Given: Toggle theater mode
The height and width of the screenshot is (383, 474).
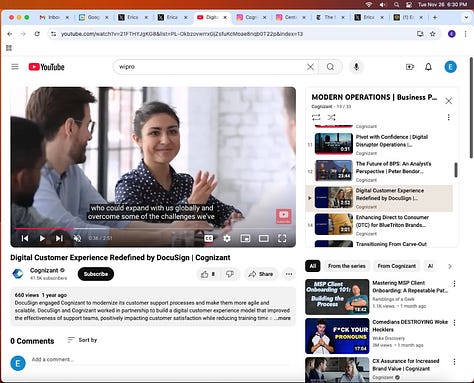Looking at the screenshot, I should point(264,238).
